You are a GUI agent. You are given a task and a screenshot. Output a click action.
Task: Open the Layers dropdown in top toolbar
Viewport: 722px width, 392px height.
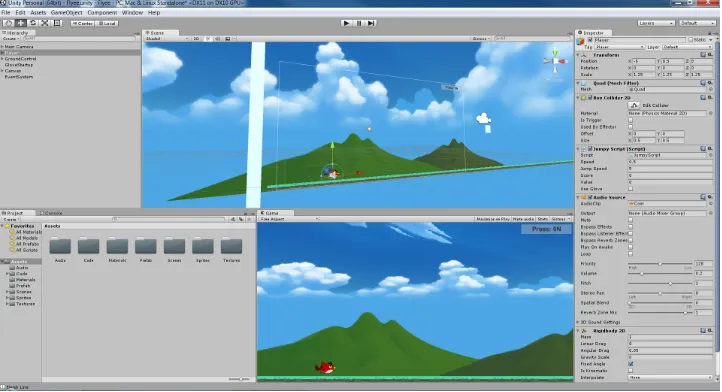tap(656, 23)
